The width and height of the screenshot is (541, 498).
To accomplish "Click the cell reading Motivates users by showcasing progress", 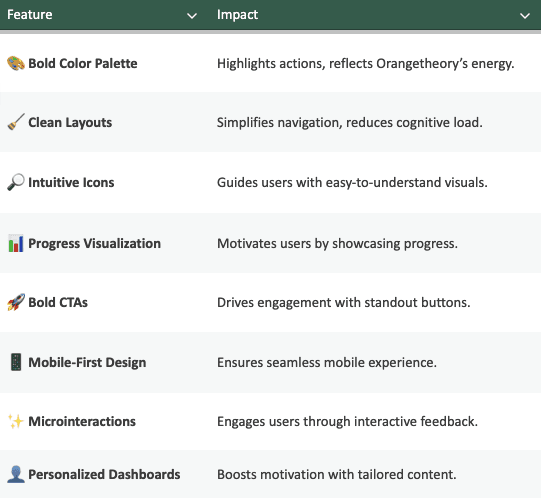I will click(x=375, y=243).
